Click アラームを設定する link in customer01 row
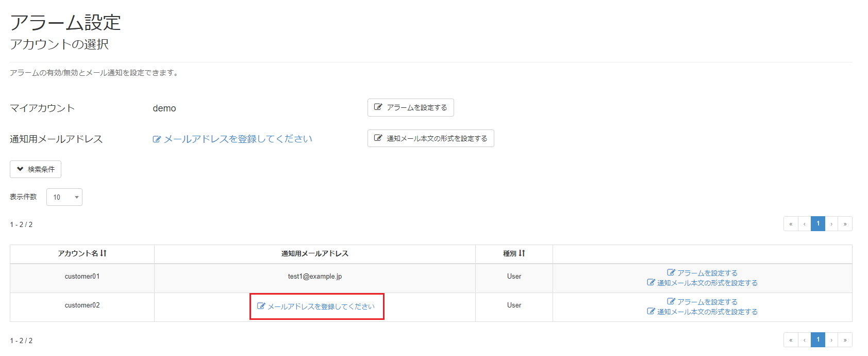Image resolution: width=868 pixels, height=356 pixels. 702,273
